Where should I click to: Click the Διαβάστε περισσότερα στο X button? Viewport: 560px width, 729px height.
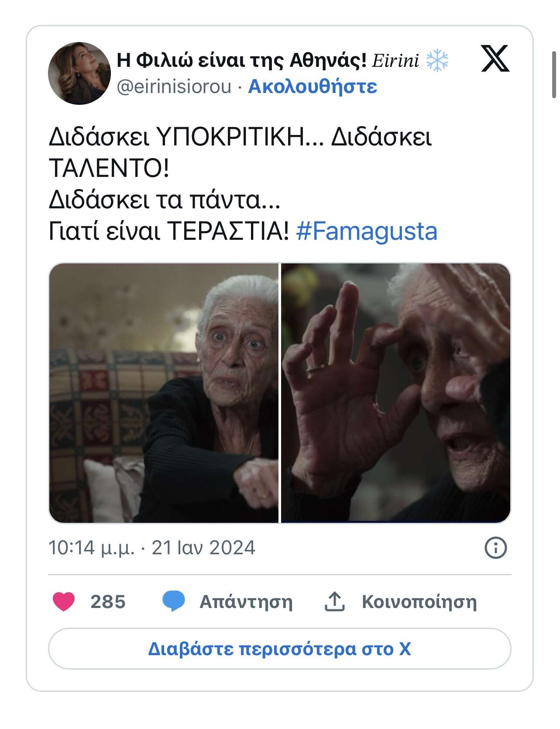click(280, 649)
